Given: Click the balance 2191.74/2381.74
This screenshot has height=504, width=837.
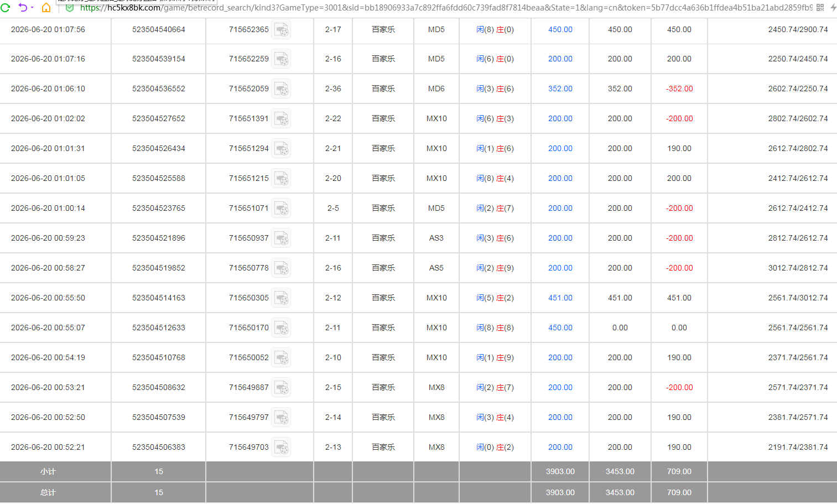Looking at the screenshot, I should (x=798, y=447).
